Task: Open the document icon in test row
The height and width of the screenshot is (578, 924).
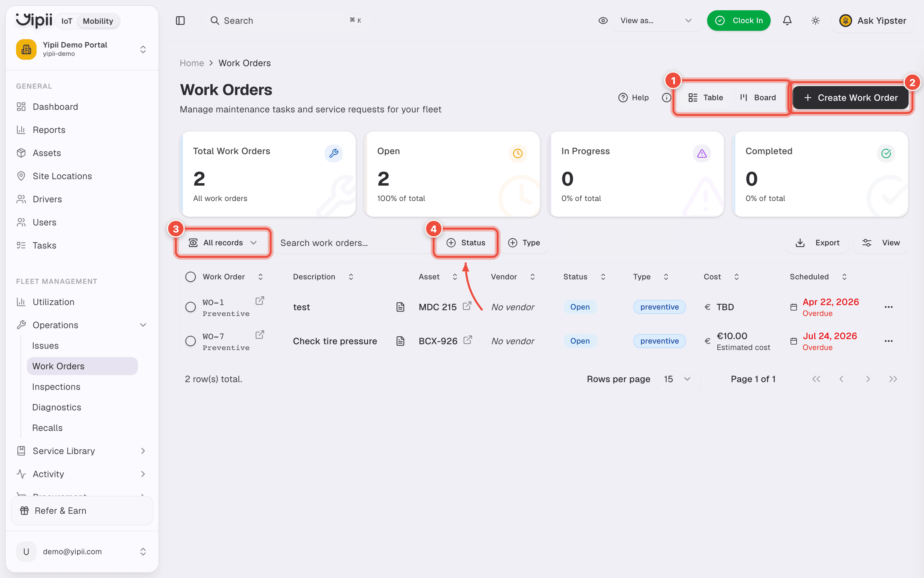Action: (400, 307)
